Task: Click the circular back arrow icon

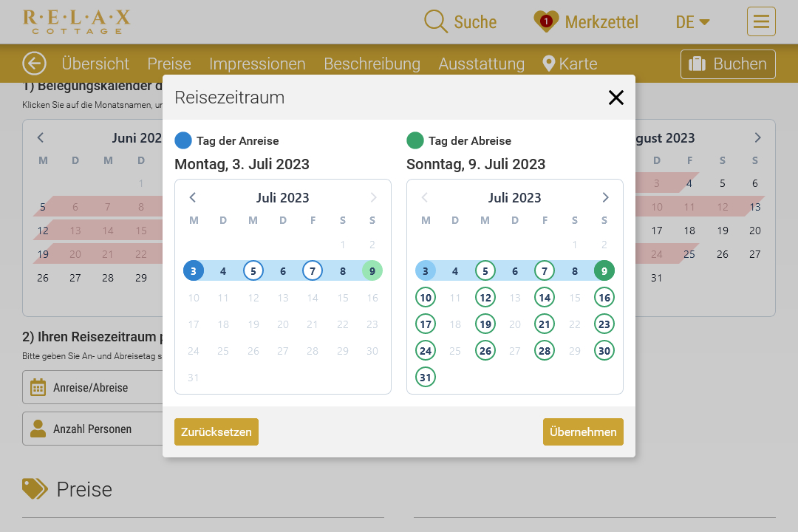Action: click(x=34, y=64)
